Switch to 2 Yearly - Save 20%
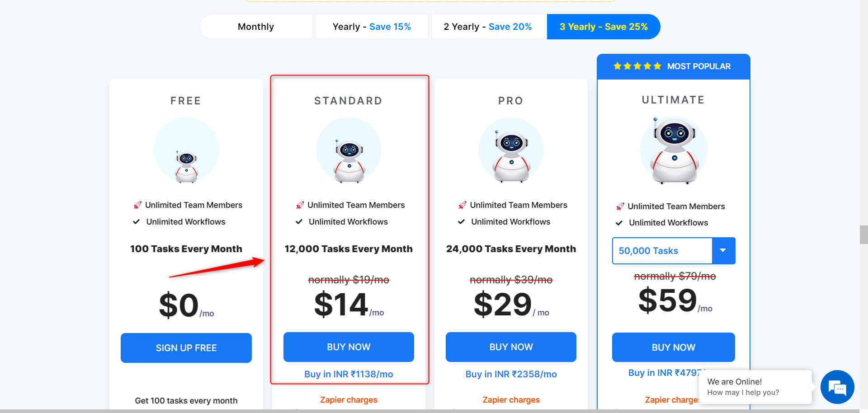This screenshot has width=868, height=413. pyautogui.click(x=488, y=27)
